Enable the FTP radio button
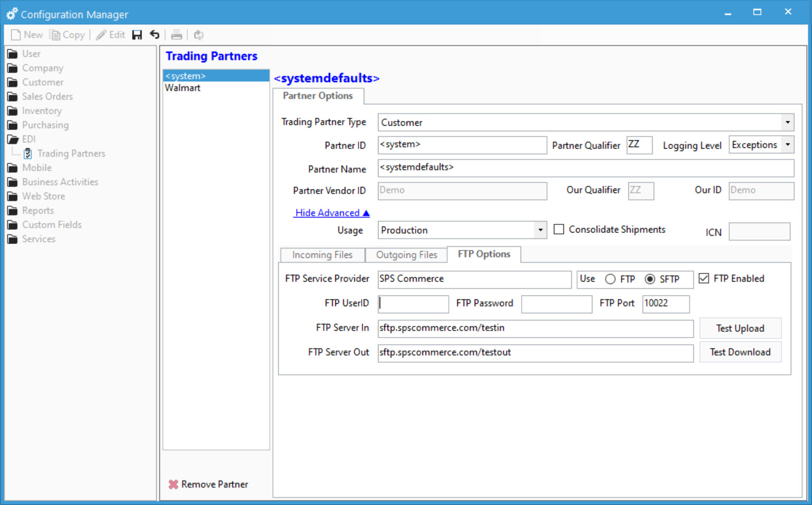The image size is (812, 505). [x=610, y=279]
